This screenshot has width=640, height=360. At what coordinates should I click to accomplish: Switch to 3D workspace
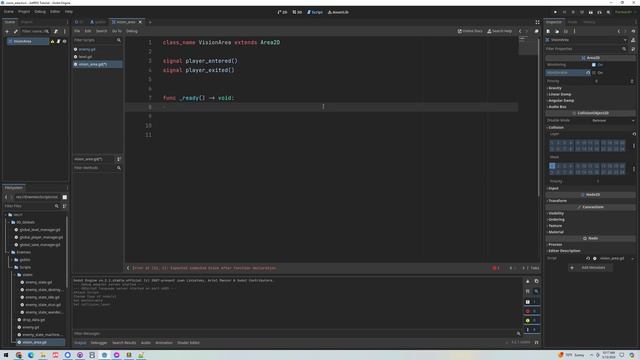pos(298,12)
